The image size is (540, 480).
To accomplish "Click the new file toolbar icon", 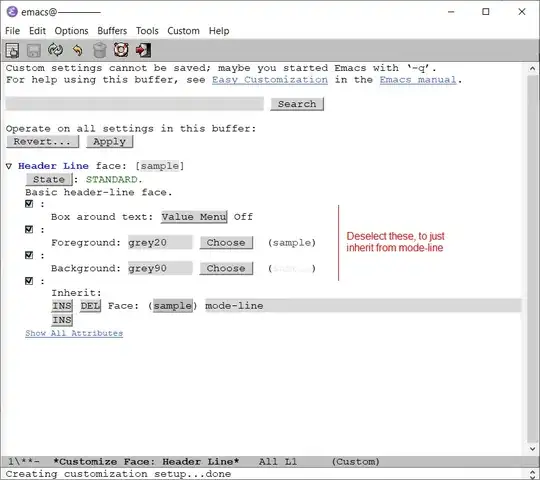I will tap(12, 50).
